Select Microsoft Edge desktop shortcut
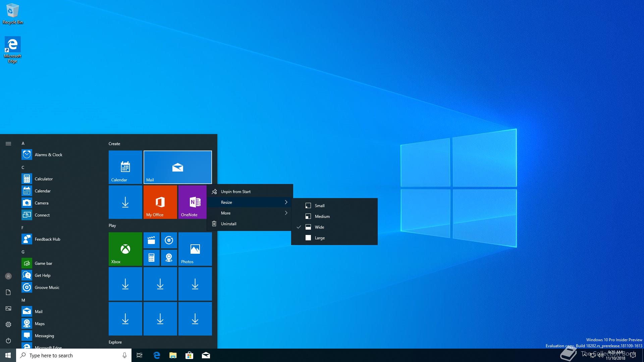 13,50
